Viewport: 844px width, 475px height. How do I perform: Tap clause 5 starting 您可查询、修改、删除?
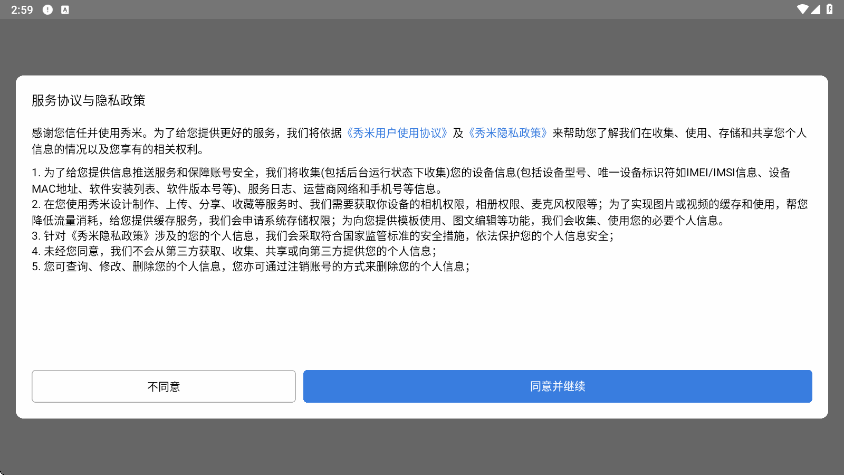click(251, 266)
